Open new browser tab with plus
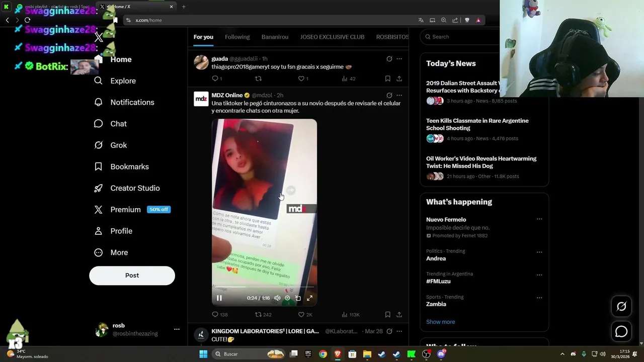This screenshot has width=644, height=362. (184, 7)
